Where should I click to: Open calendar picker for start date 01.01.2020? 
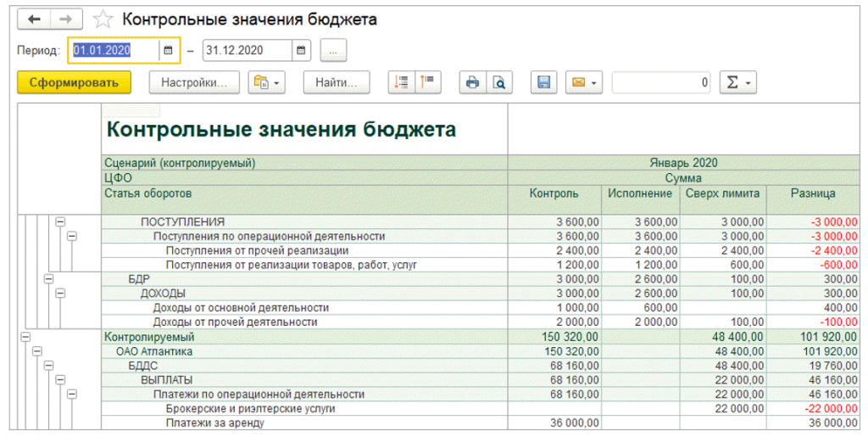coord(168,51)
